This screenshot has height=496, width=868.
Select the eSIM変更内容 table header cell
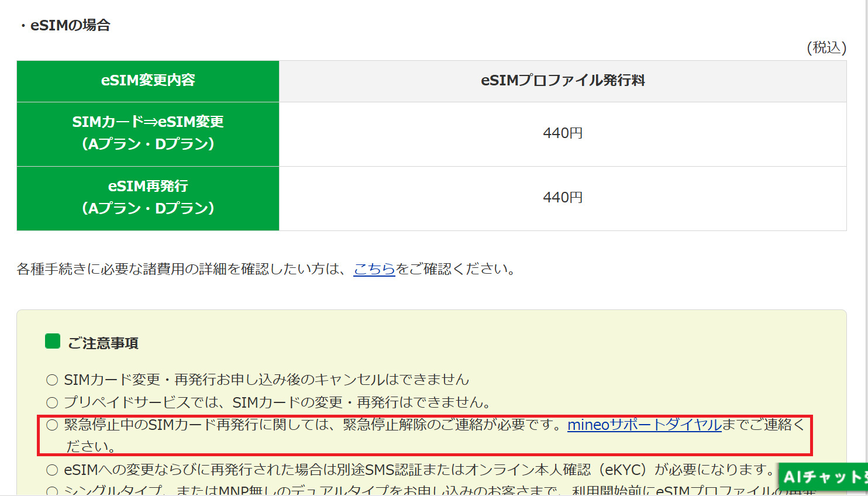point(148,81)
